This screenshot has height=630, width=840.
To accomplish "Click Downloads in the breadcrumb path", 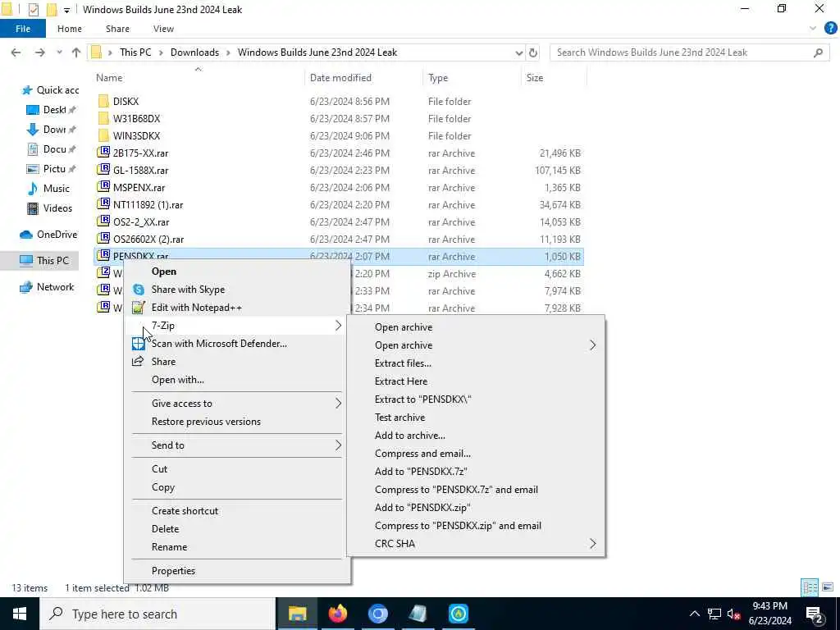I will [x=194, y=52].
